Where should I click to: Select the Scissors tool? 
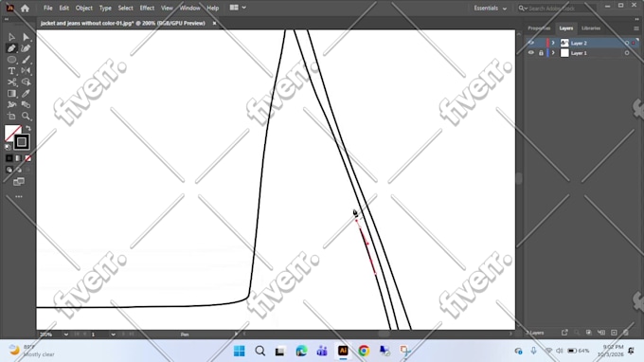coord(11,82)
